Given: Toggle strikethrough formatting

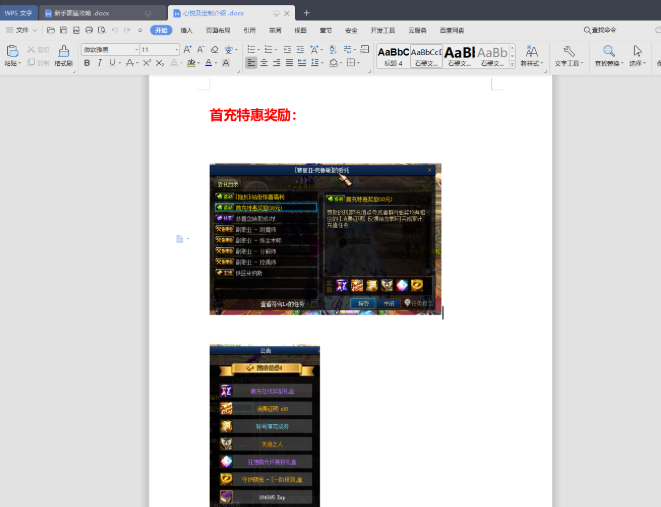Looking at the screenshot, I should tap(130, 63).
